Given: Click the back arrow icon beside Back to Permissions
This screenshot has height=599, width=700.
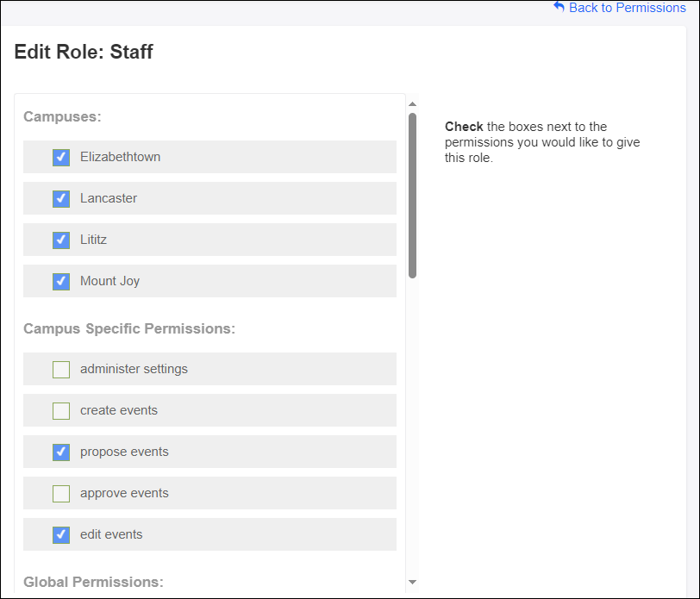Looking at the screenshot, I should (x=559, y=7).
